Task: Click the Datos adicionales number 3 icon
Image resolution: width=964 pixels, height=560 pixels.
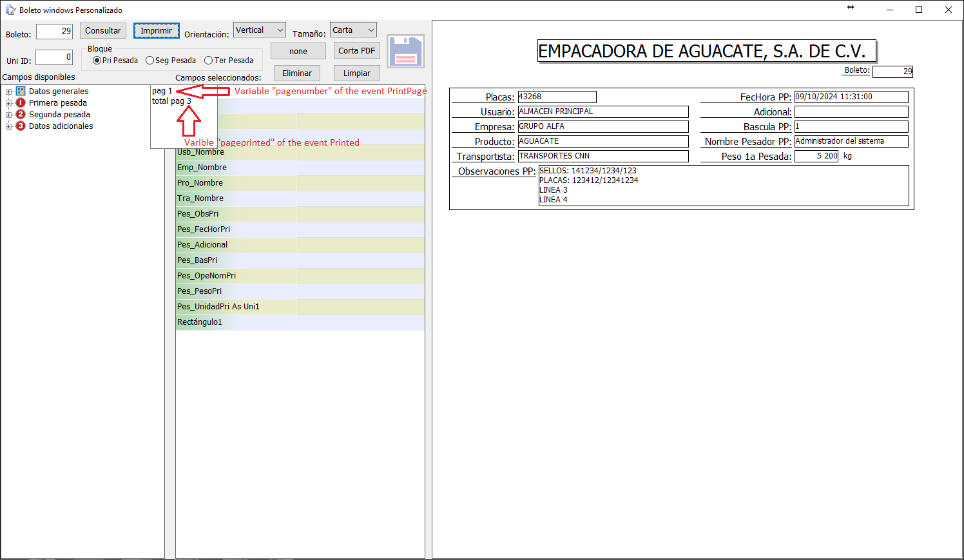Action: click(21, 126)
